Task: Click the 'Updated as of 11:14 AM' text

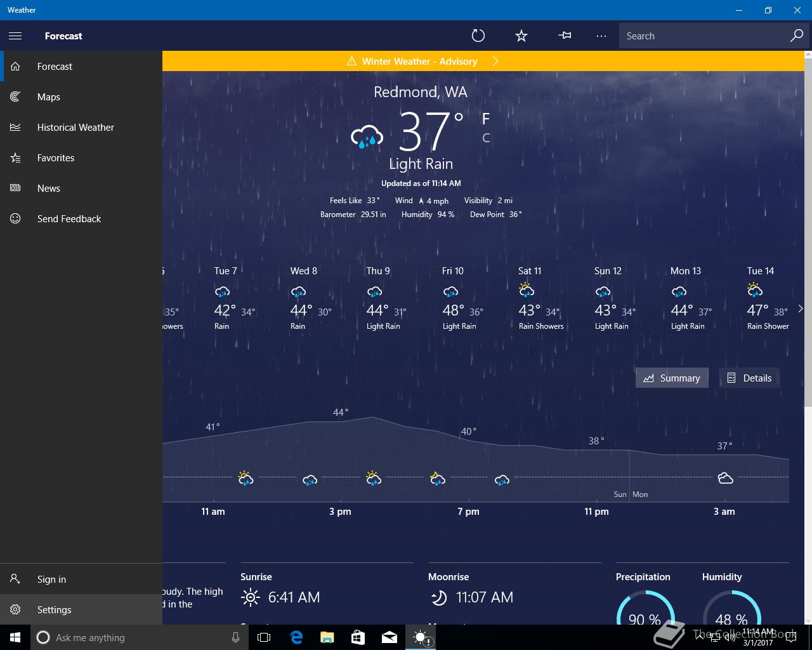Action: point(421,183)
